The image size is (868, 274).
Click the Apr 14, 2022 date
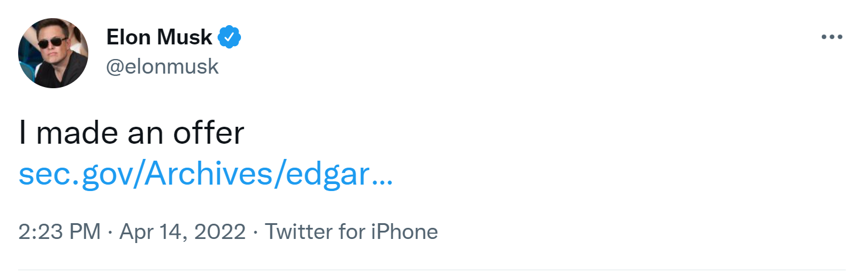coord(182,232)
